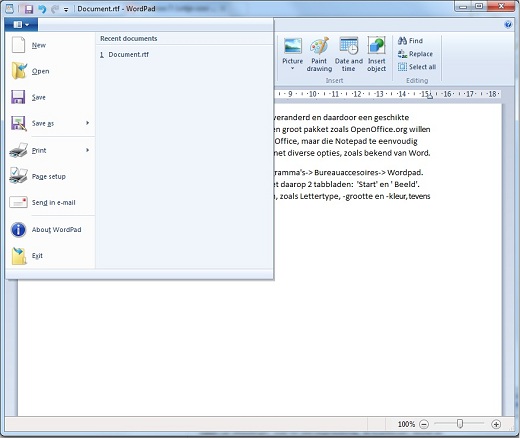Click the Exit icon

(19, 256)
